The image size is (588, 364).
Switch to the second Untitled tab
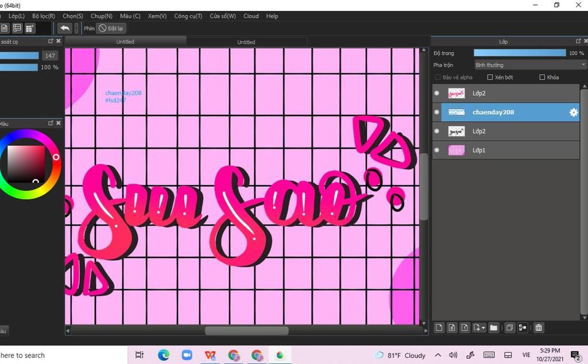click(246, 42)
